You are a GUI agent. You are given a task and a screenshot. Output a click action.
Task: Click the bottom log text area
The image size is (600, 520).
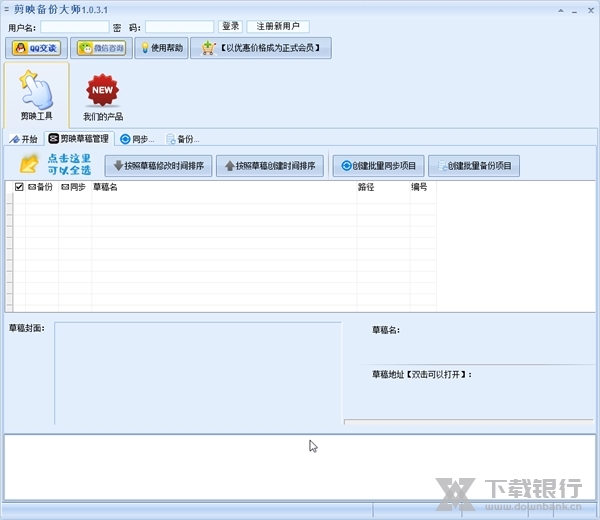tap(300, 467)
